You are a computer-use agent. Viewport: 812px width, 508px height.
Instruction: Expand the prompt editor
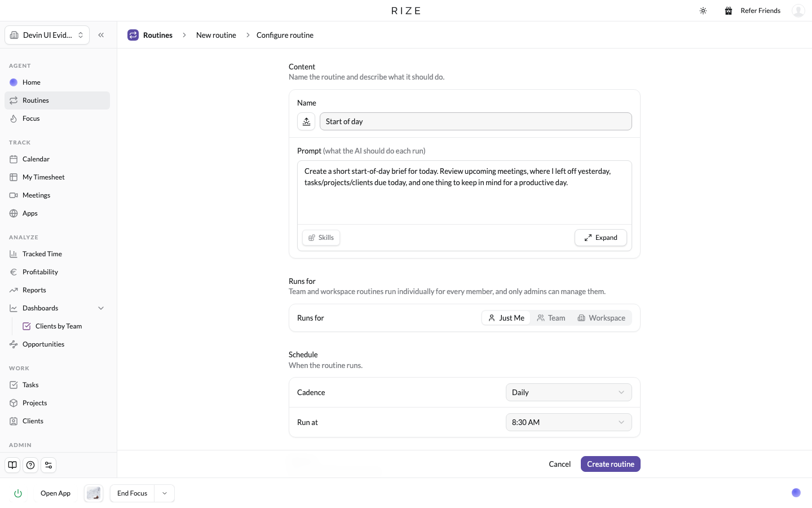click(601, 238)
